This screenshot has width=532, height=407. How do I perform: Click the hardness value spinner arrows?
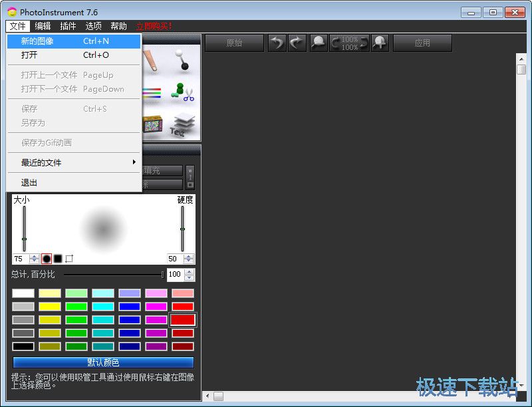pyautogui.click(x=189, y=258)
